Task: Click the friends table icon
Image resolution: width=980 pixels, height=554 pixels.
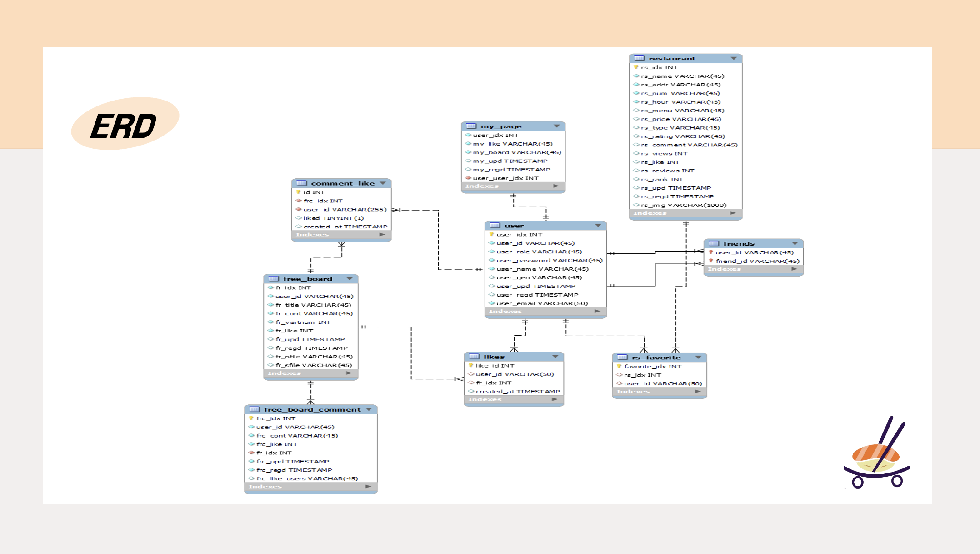Action: [714, 243]
